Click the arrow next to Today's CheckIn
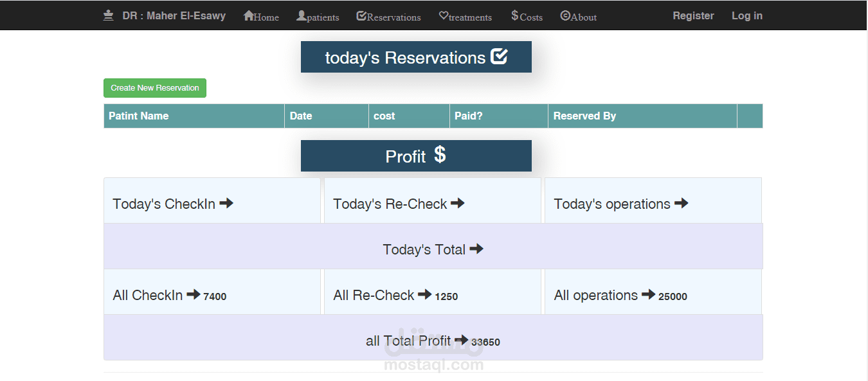 (x=226, y=202)
